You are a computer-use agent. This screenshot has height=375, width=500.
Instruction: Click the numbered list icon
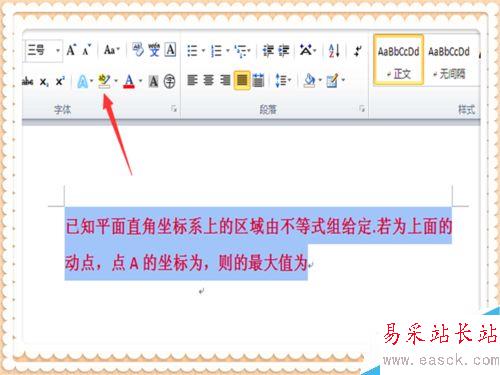pos(217,51)
